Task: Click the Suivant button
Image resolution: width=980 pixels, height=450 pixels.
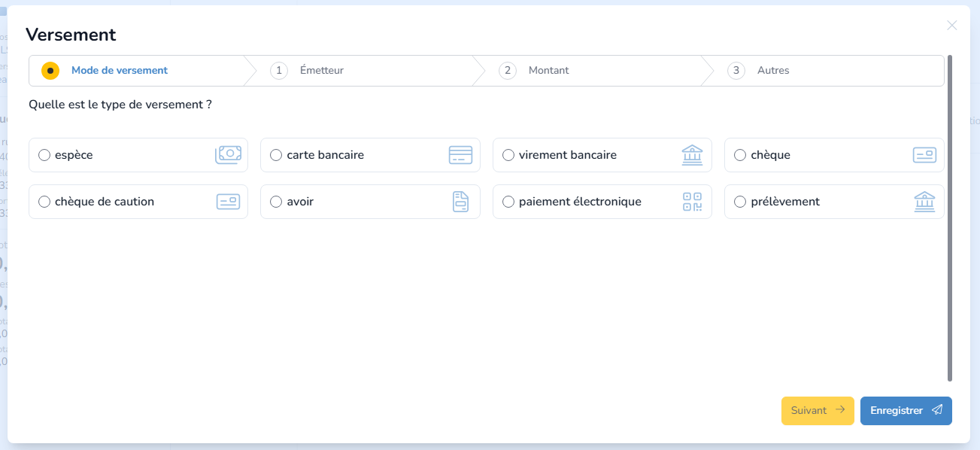Action: tap(818, 411)
